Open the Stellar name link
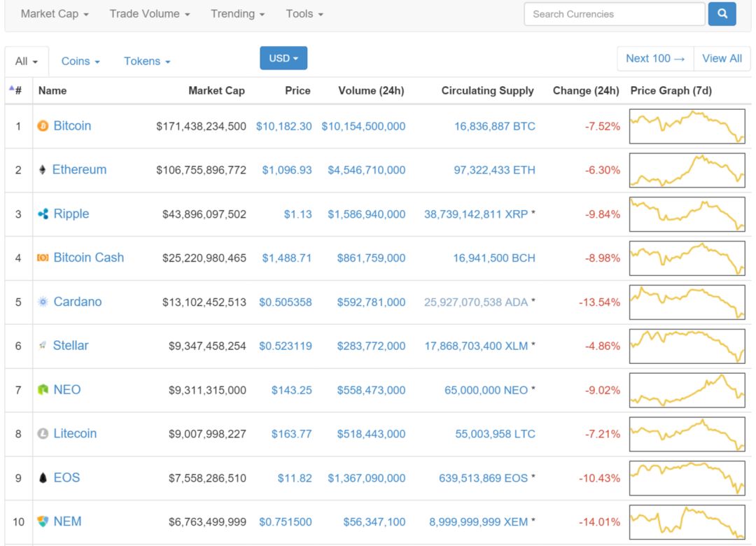 click(x=71, y=346)
